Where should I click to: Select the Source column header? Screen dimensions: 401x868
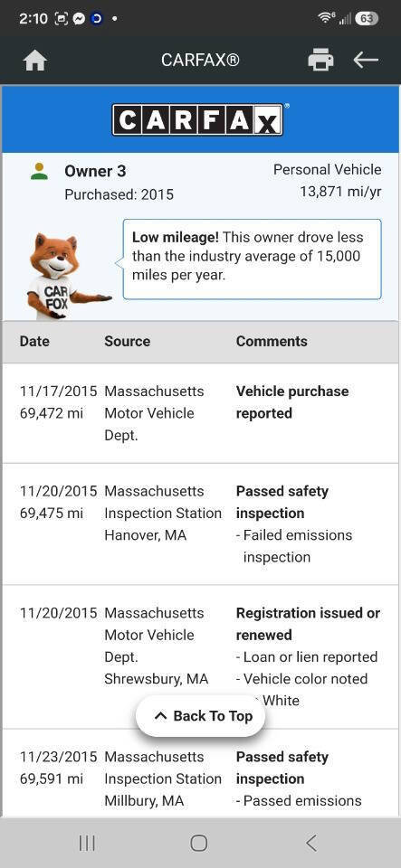(x=128, y=341)
